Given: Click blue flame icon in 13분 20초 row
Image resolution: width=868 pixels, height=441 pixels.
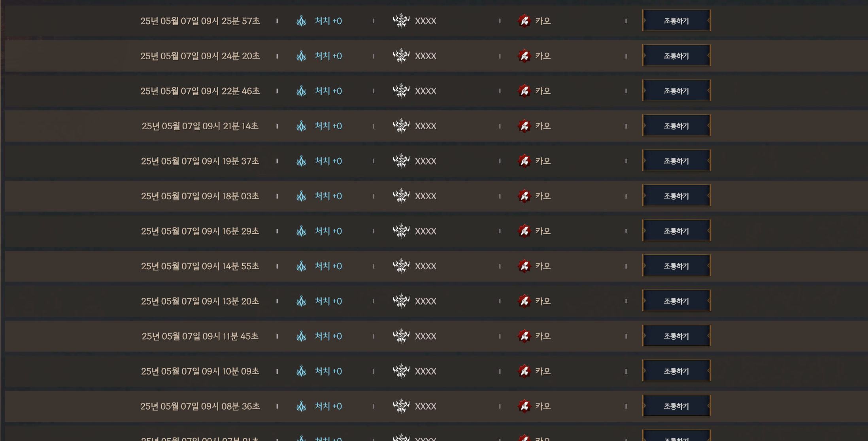Looking at the screenshot, I should click(302, 301).
